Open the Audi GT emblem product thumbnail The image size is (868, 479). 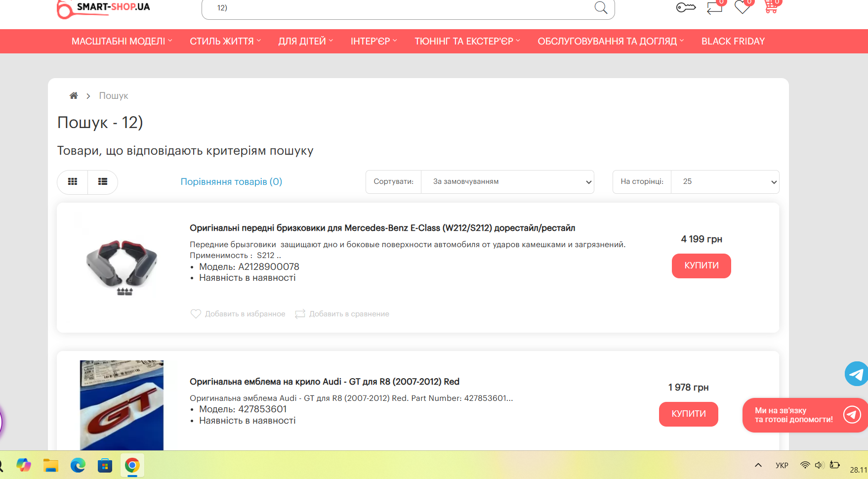point(122,405)
